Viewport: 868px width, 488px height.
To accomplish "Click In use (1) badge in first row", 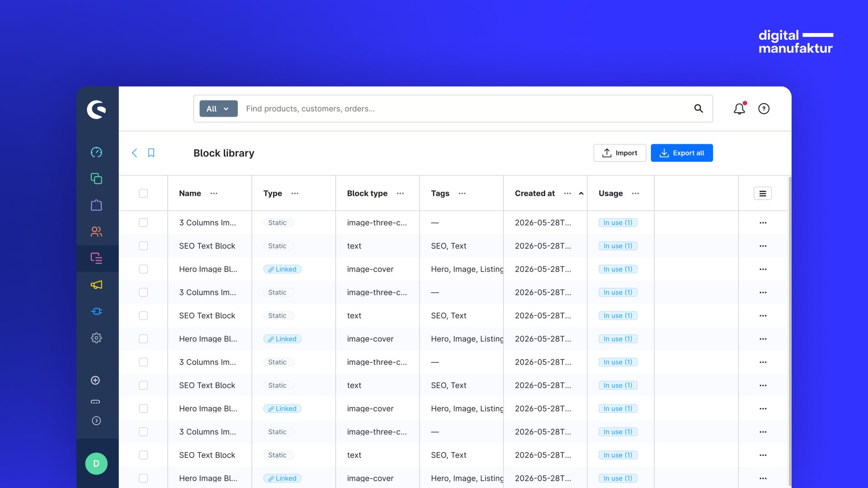I will click(x=618, y=223).
